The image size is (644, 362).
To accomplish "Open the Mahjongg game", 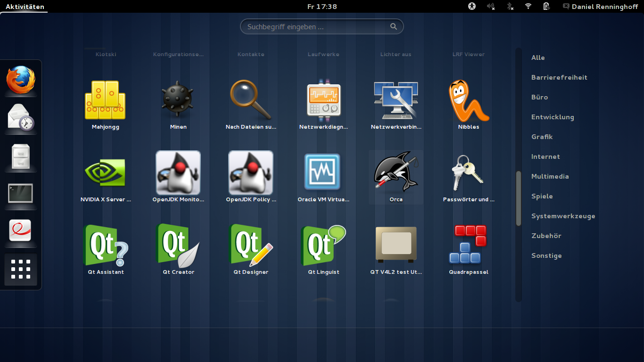I will pyautogui.click(x=105, y=100).
